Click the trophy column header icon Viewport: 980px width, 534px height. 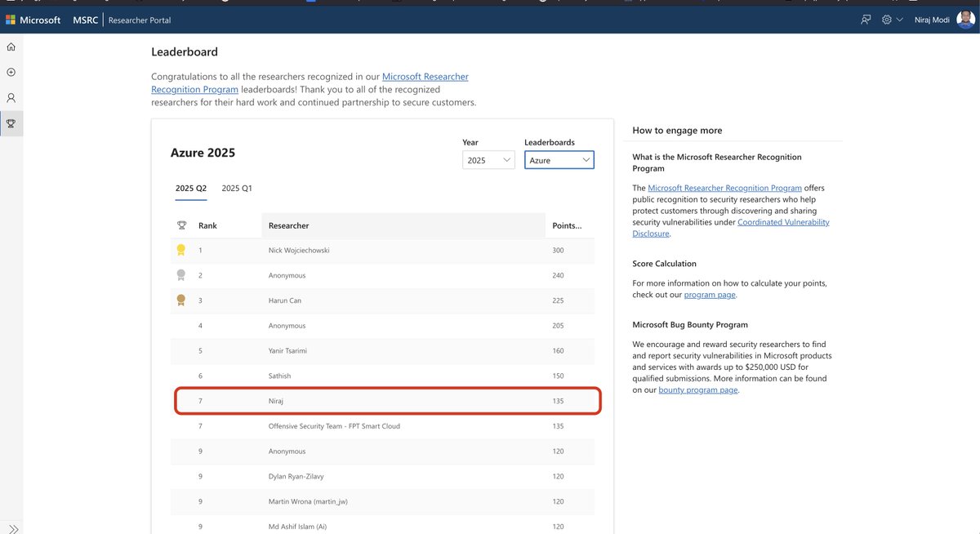click(x=181, y=225)
